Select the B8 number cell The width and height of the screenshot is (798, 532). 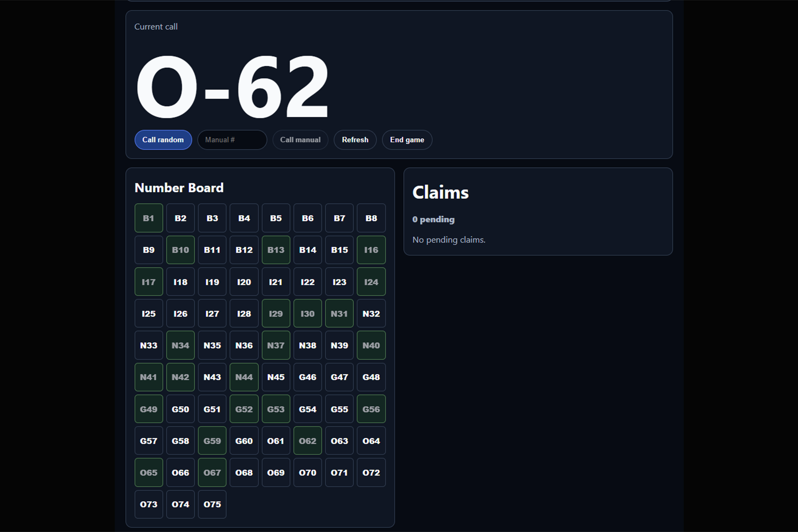pos(371,218)
